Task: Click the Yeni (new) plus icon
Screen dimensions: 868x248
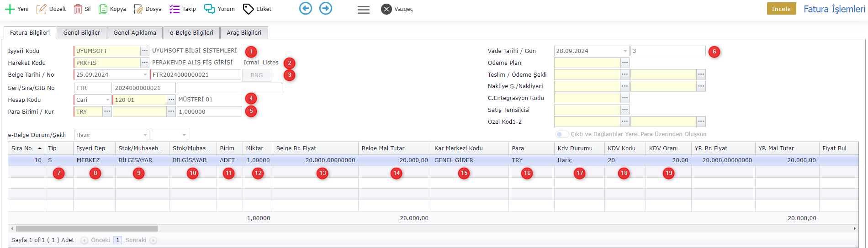Action: [x=10, y=9]
